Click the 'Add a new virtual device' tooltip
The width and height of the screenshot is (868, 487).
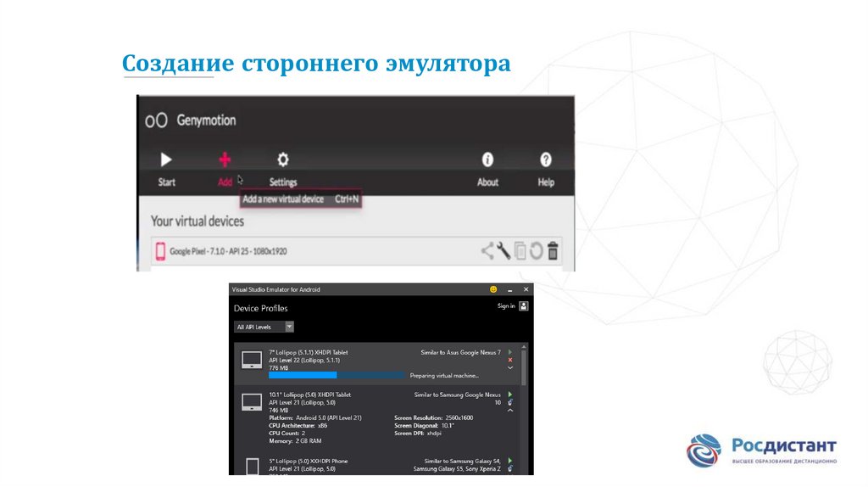click(x=301, y=199)
